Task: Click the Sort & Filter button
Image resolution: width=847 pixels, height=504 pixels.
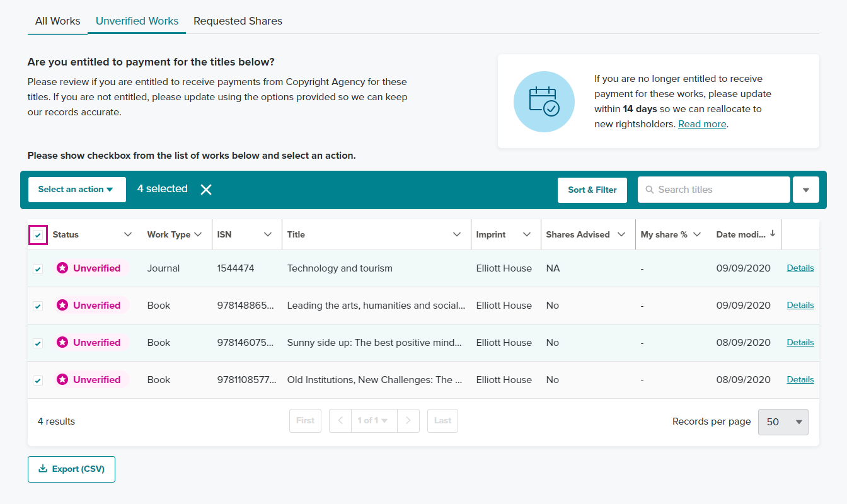Action: [592, 190]
